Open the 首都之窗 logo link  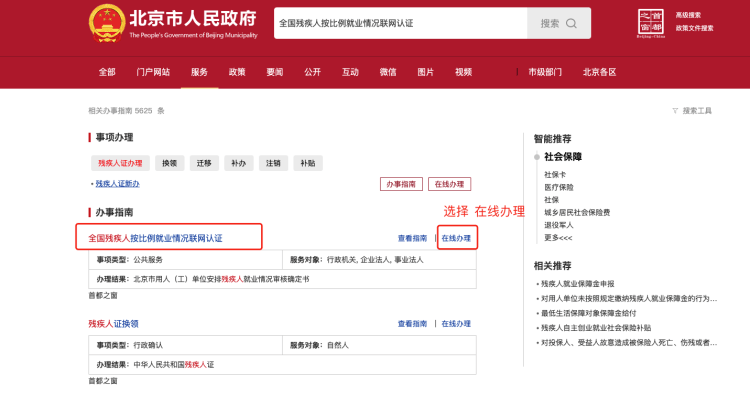pyautogui.click(x=651, y=23)
